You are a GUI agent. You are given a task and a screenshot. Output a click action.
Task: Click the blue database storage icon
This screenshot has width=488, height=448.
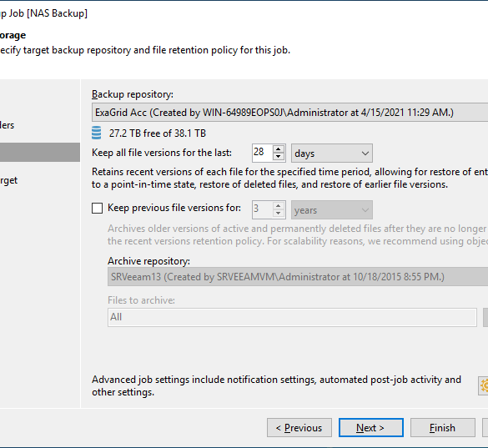coord(96,133)
